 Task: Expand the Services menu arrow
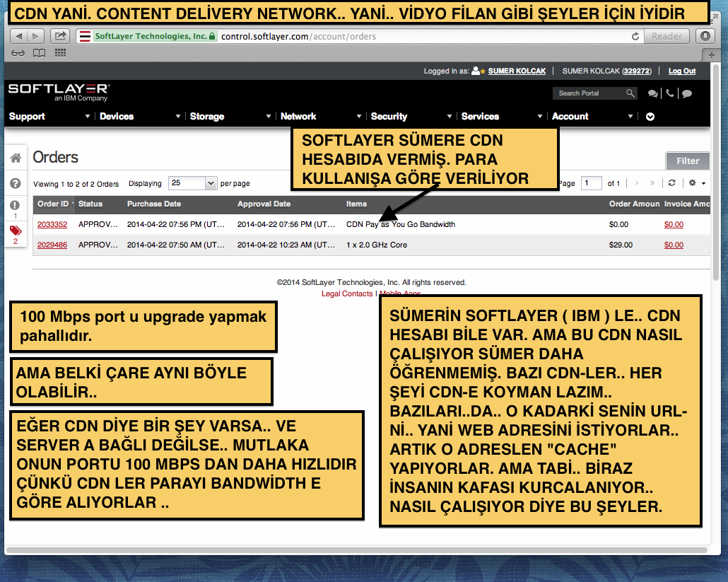[540, 116]
